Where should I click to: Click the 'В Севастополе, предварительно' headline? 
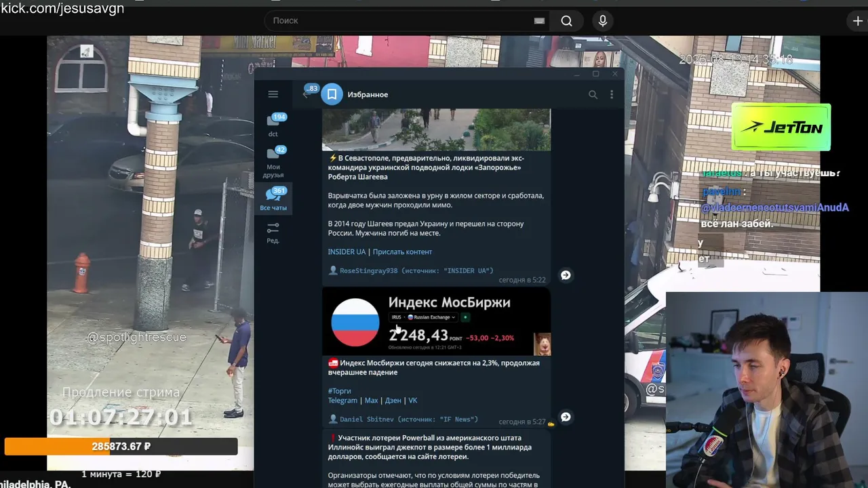coord(426,167)
